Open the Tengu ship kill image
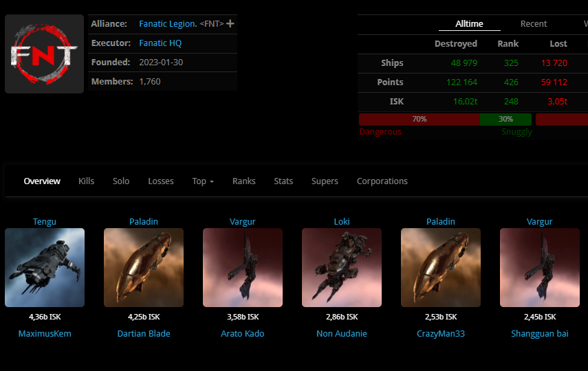 pos(45,267)
